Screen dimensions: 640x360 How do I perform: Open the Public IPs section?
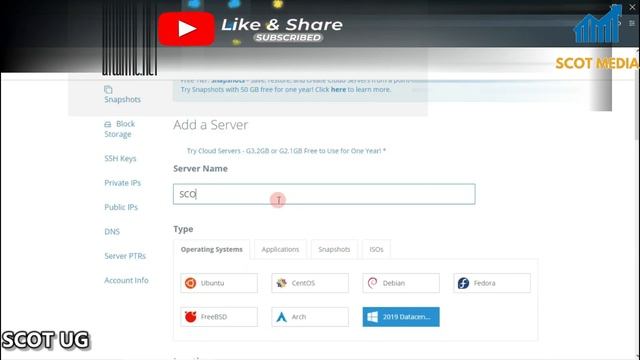[x=121, y=207]
